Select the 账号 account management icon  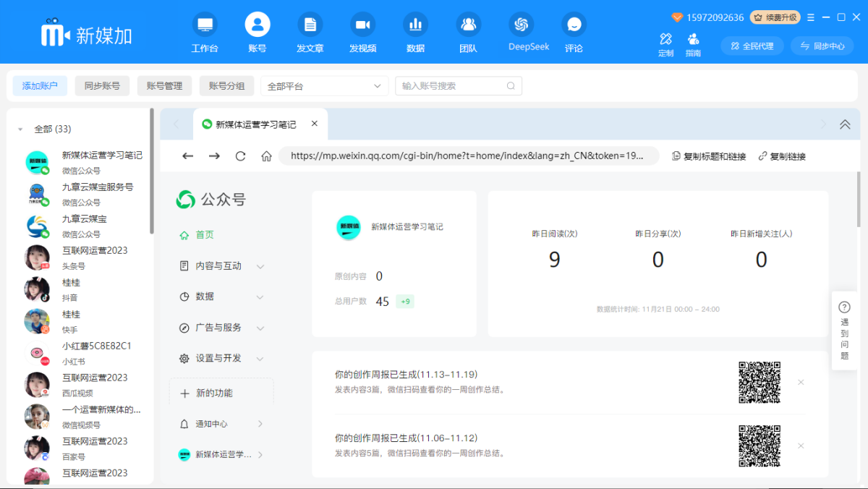click(x=258, y=32)
